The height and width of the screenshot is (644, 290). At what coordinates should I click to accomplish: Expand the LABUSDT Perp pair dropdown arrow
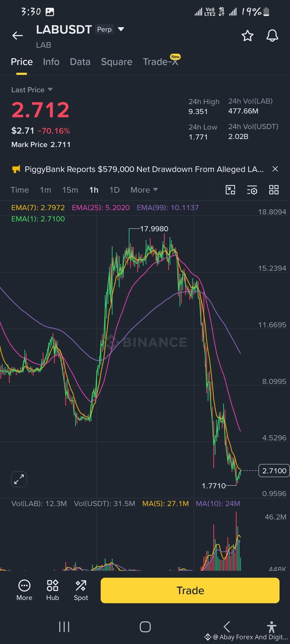pos(121,29)
